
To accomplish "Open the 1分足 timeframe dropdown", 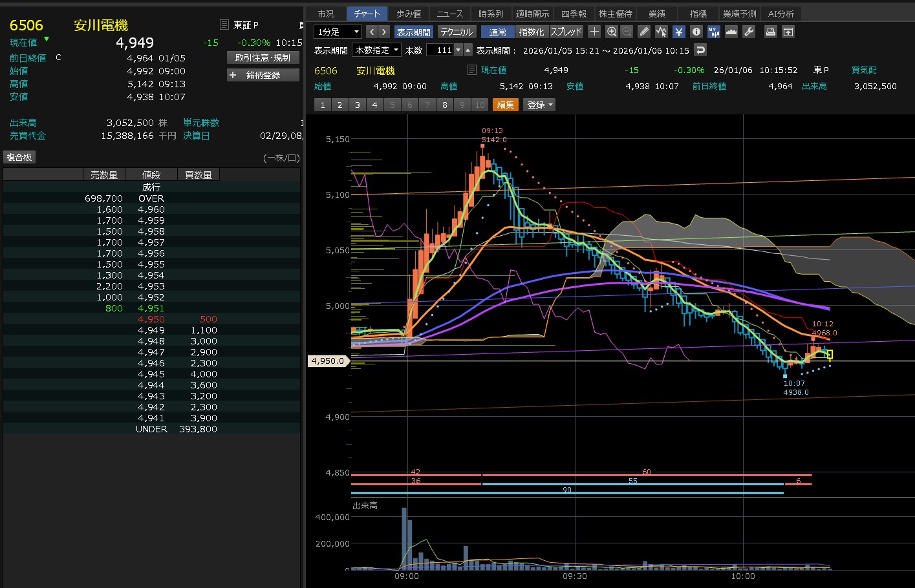I will tap(338, 32).
